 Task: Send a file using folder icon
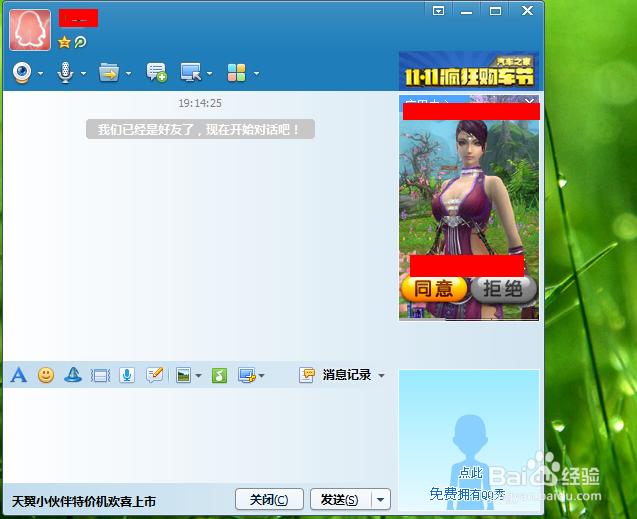tap(109, 72)
